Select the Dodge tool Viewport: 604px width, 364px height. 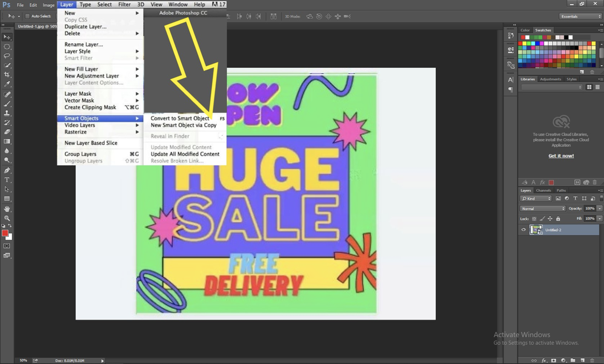click(7, 160)
